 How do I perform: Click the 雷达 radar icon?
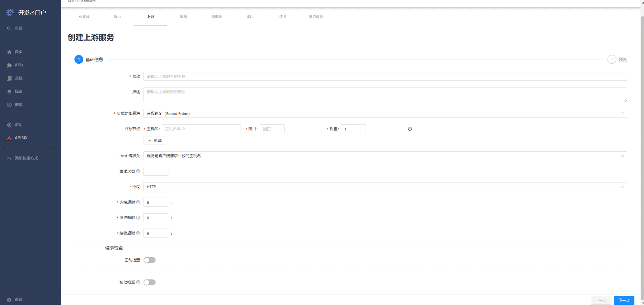[x=9, y=125]
